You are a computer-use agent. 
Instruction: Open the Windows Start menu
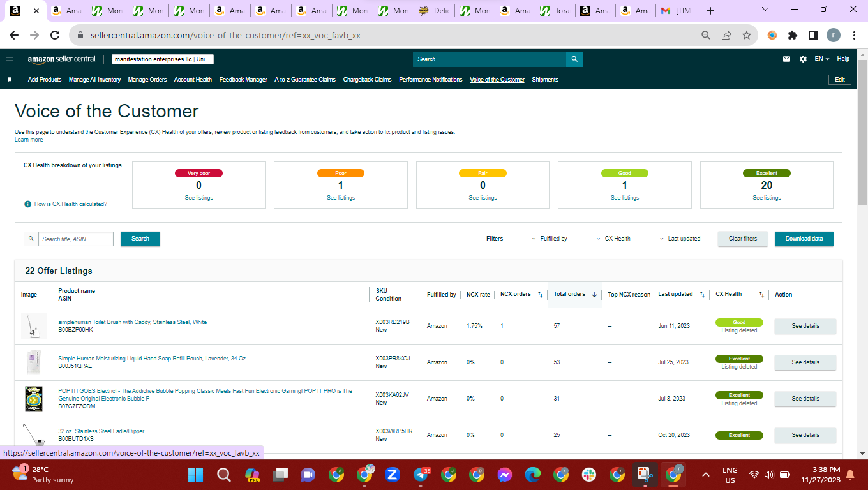(196, 475)
